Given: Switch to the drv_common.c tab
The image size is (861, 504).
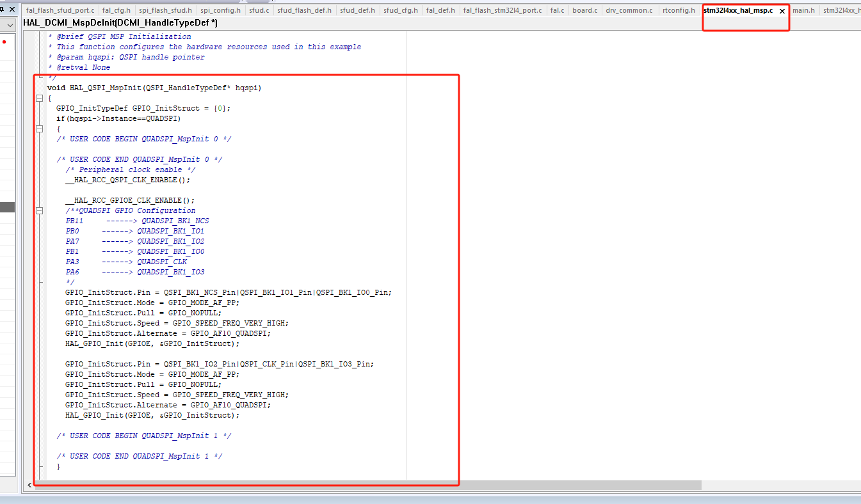Looking at the screenshot, I should coord(630,10).
